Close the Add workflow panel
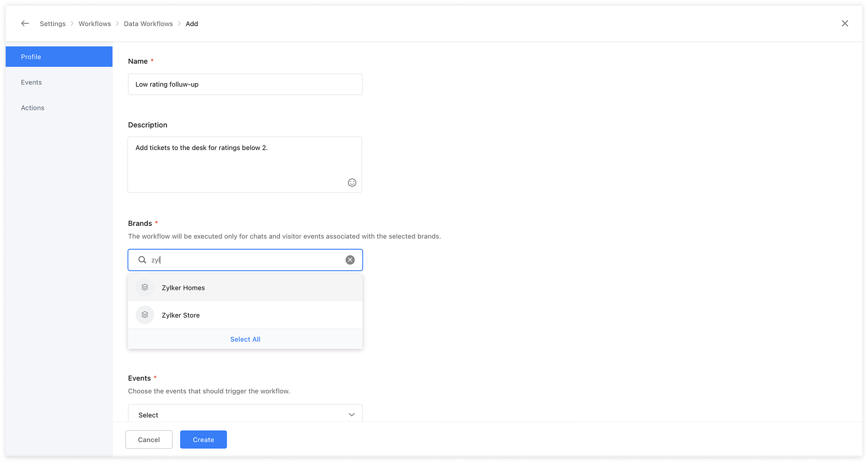This screenshot has height=463, width=868. tap(845, 24)
